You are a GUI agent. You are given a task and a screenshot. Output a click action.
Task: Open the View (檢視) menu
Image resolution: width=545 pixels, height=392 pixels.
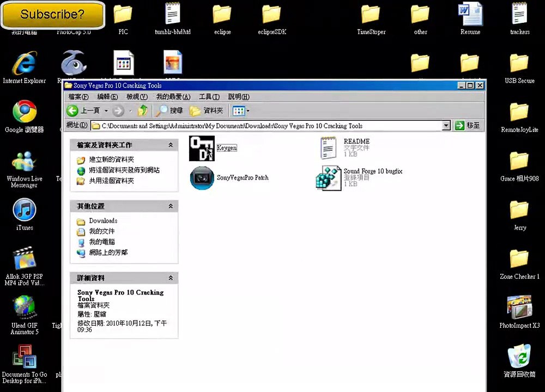(x=137, y=97)
